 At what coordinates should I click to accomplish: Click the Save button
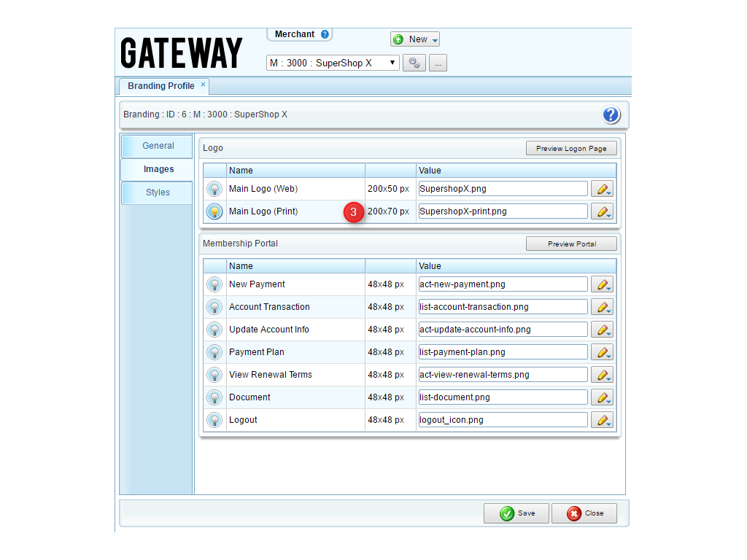[x=516, y=513]
